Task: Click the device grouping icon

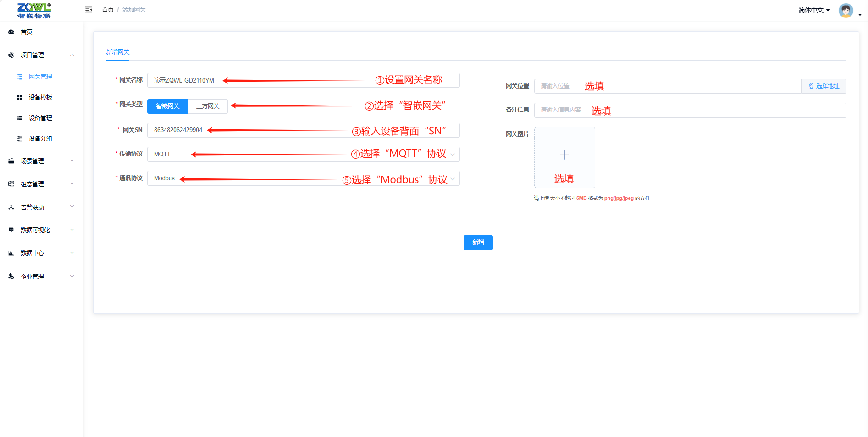Action: [x=19, y=138]
